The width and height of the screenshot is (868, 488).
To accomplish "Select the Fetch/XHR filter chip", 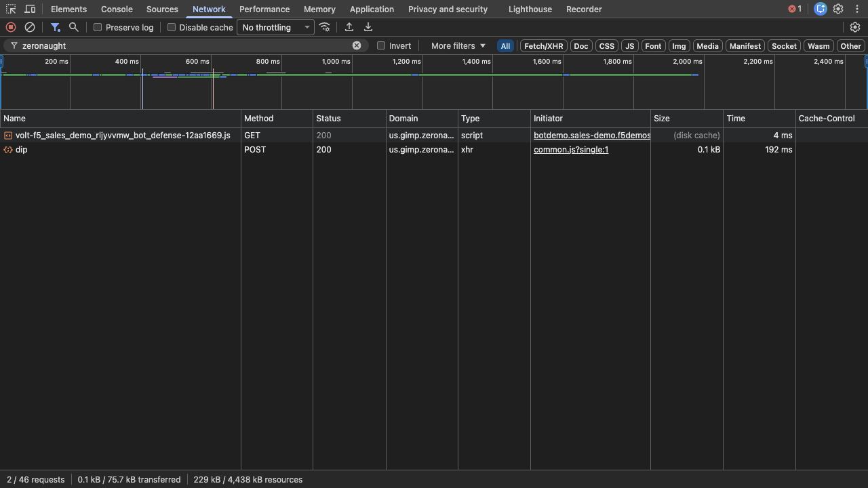I will coord(543,45).
